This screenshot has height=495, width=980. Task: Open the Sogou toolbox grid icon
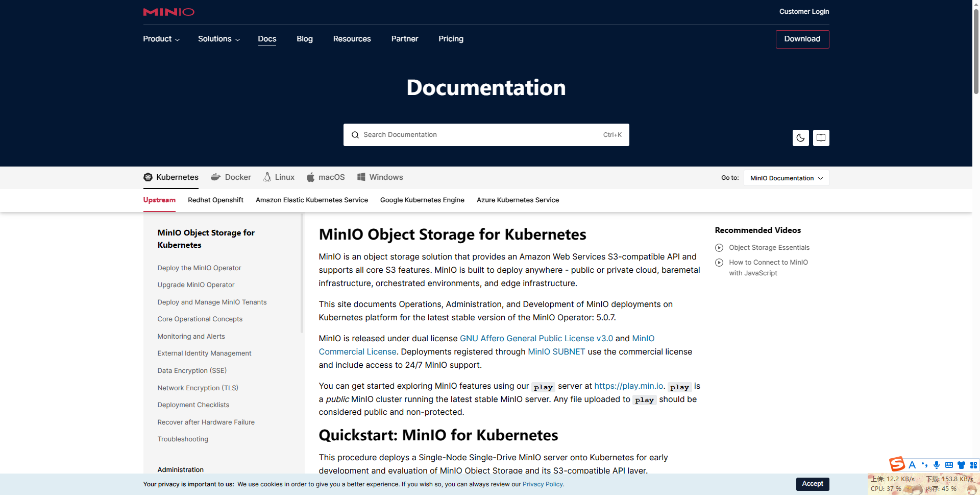click(973, 465)
